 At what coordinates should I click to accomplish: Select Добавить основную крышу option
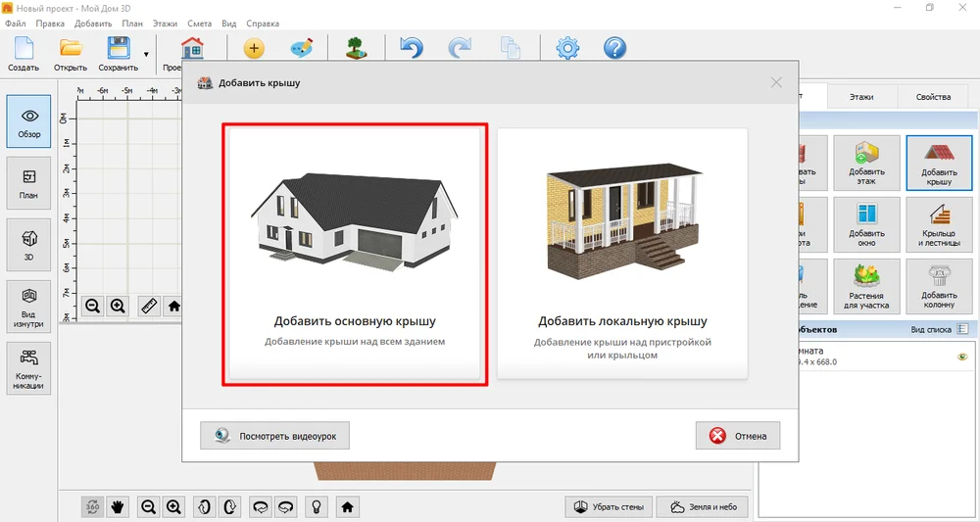[x=355, y=254]
